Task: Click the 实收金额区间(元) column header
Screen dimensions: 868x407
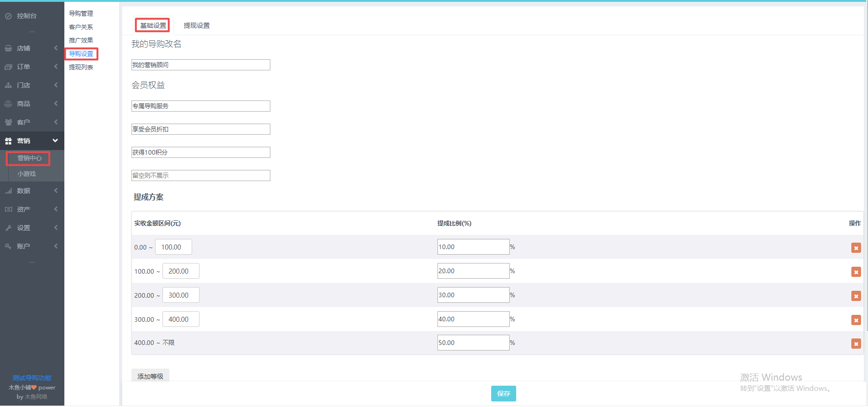Action: pos(157,223)
